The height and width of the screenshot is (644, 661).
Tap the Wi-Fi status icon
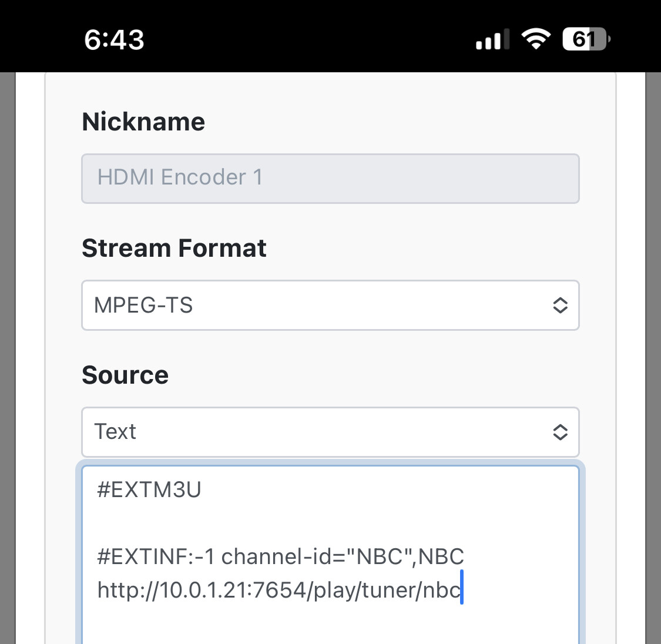535,39
